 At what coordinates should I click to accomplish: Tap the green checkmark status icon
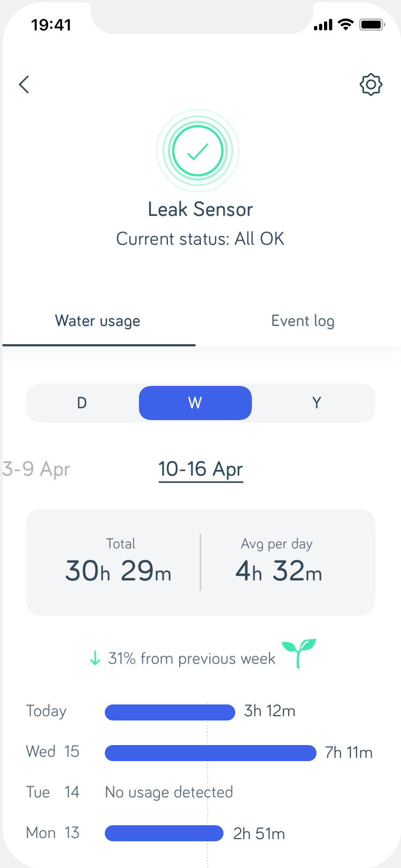198,151
